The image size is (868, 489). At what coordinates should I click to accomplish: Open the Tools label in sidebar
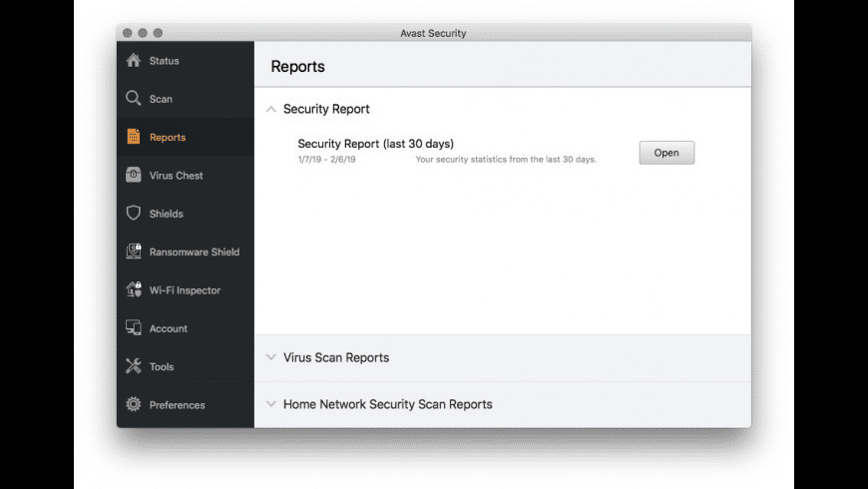(162, 366)
